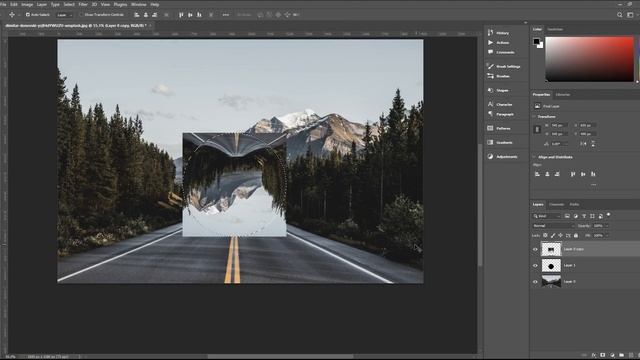Enable Show Transform Controls checkbox
640x360 pixels.
[x=82, y=15]
